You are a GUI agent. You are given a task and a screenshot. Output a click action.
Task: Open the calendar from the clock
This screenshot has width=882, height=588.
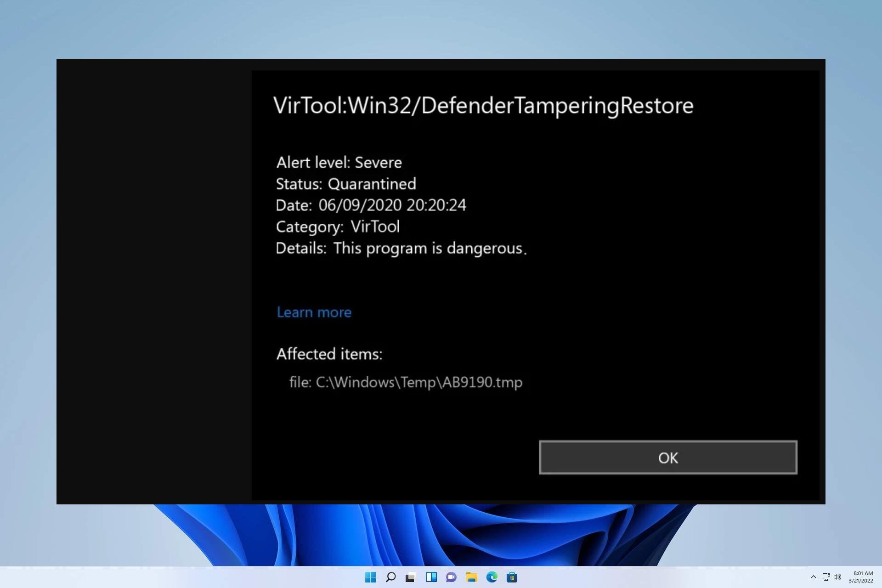(x=862, y=577)
